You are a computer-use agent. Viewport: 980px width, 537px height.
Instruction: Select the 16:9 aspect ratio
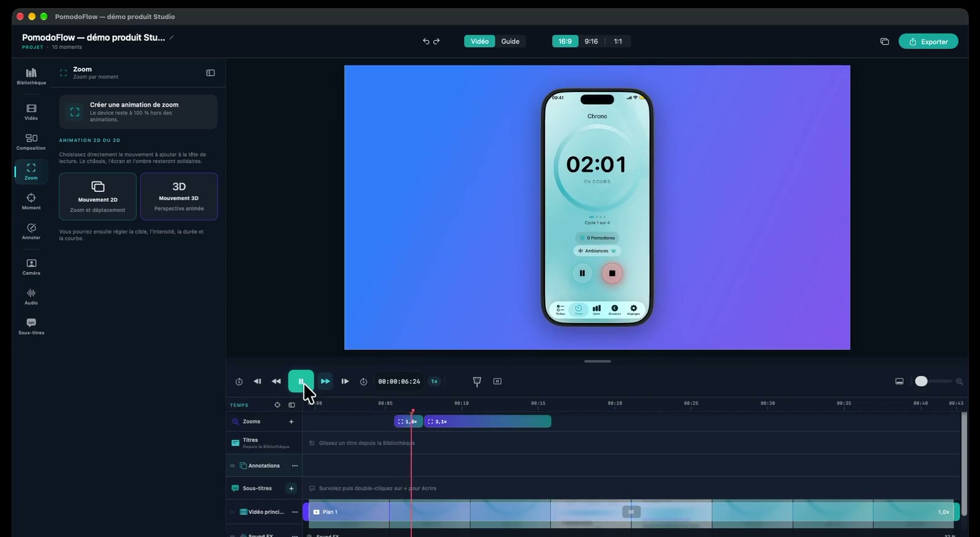click(565, 41)
